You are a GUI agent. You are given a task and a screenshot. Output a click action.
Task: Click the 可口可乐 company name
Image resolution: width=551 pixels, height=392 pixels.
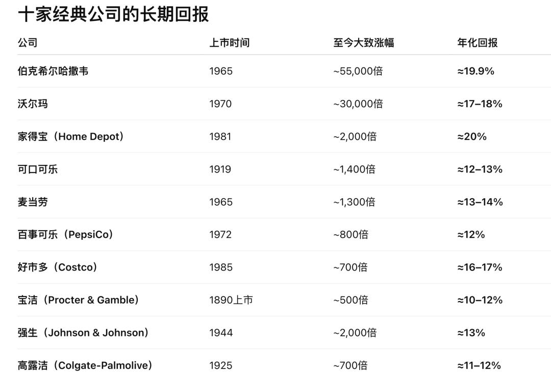coord(38,169)
